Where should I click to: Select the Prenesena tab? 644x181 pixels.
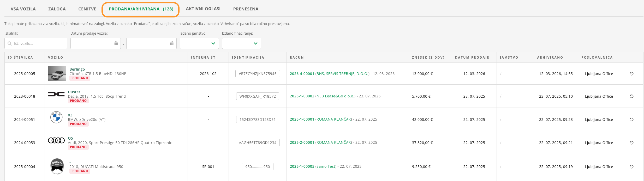click(246, 9)
